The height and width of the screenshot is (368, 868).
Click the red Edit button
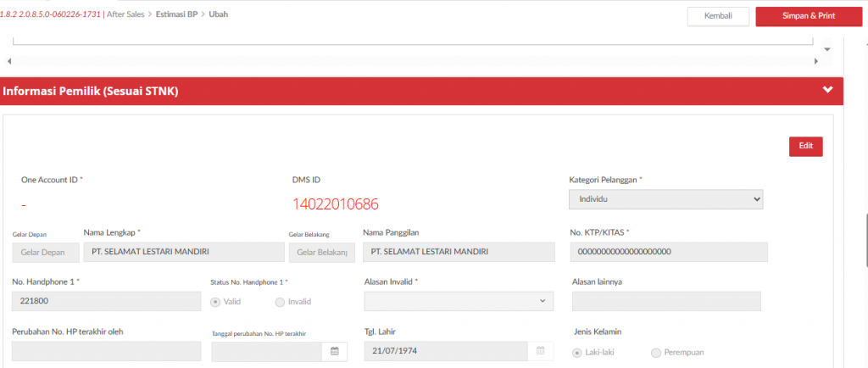coord(805,146)
